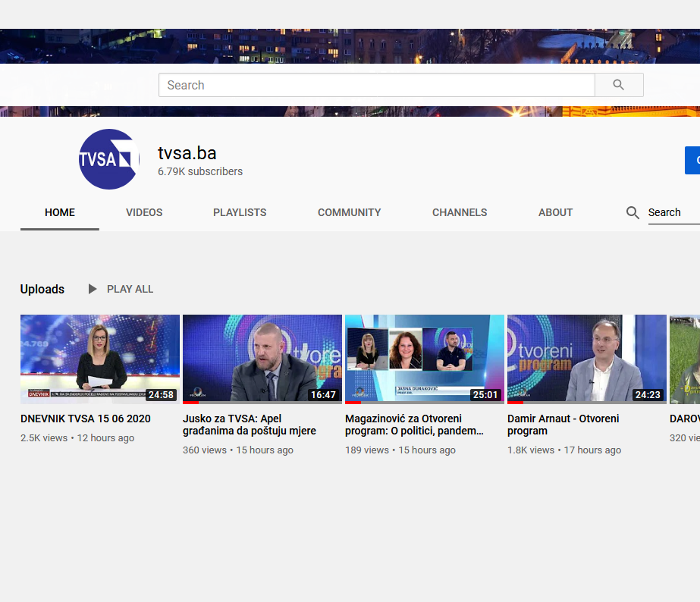This screenshot has width=700, height=602.
Task: Click the search magnifier button in top bar
Action: click(619, 85)
